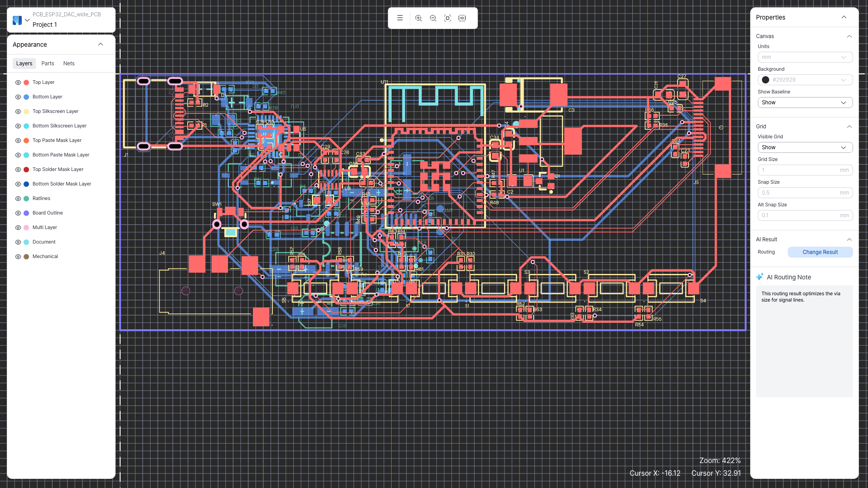Open the Show Baseline dropdown
This screenshot has height=488, width=868.
(805, 102)
